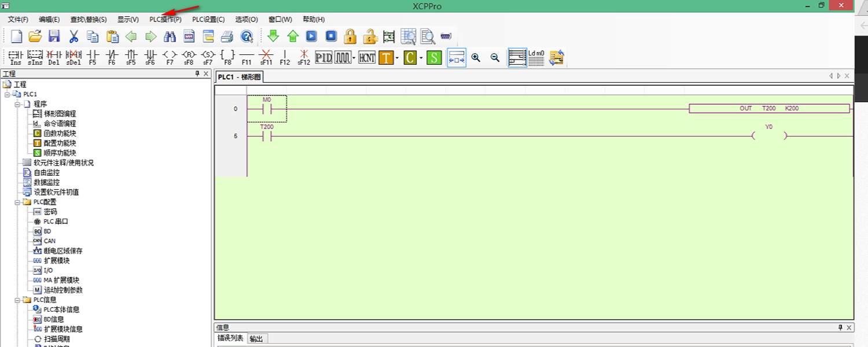Select 梯形图编程 in the project tree
Viewport: 868px width, 347px height.
tap(60, 114)
